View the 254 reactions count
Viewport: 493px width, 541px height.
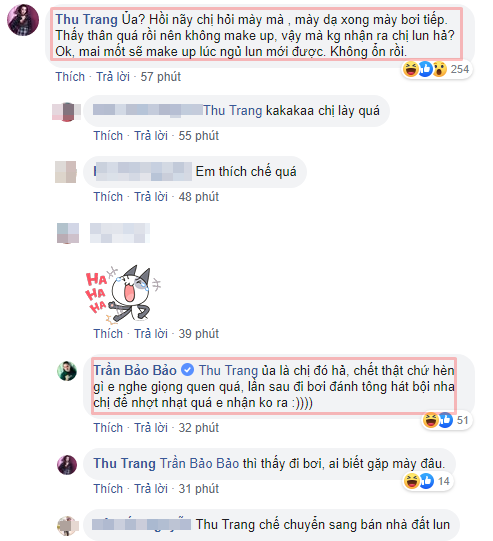pos(460,69)
